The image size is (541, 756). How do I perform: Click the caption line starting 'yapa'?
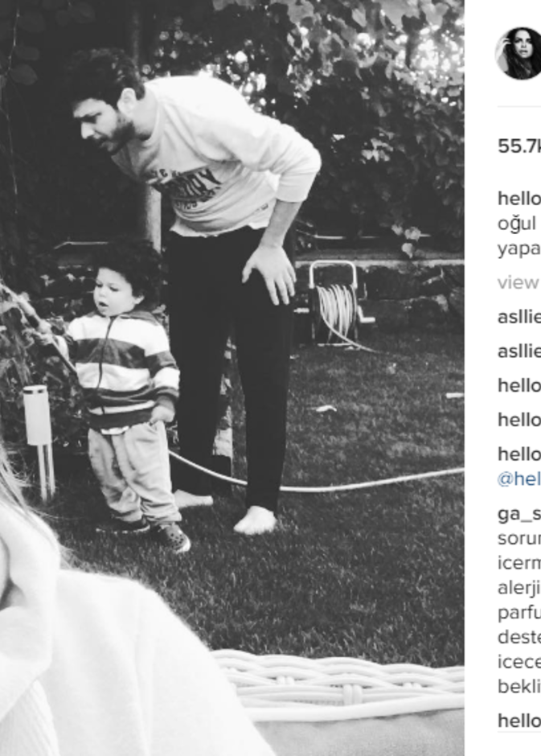[x=519, y=249]
